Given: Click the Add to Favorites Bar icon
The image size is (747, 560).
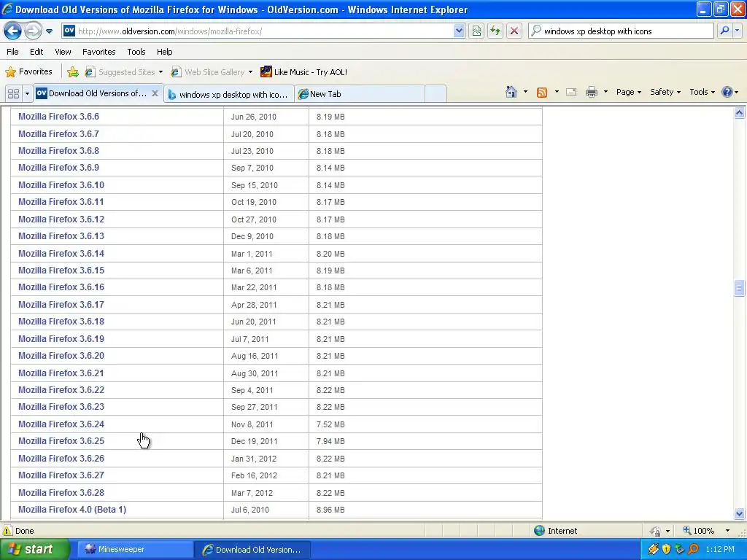Looking at the screenshot, I should pyautogui.click(x=73, y=72).
